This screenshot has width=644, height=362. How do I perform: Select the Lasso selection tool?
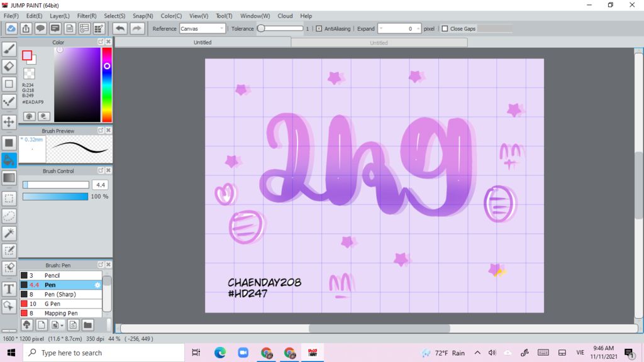click(x=9, y=216)
